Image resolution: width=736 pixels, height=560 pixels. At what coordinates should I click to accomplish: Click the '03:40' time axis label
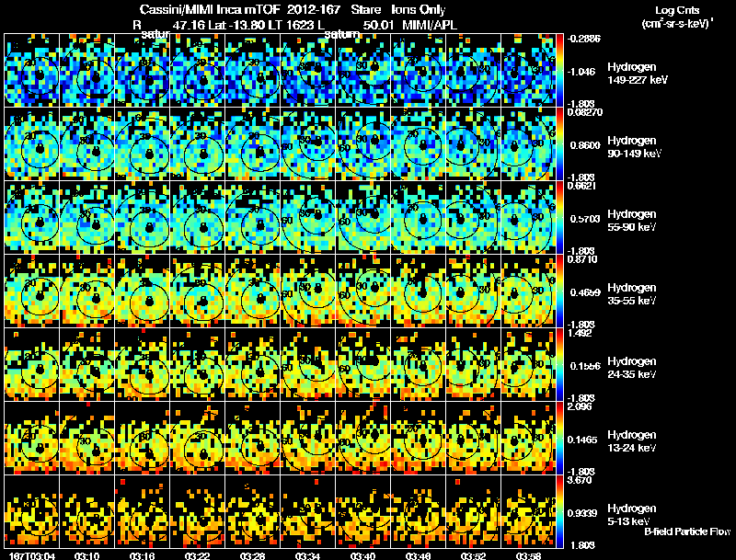[x=362, y=556]
